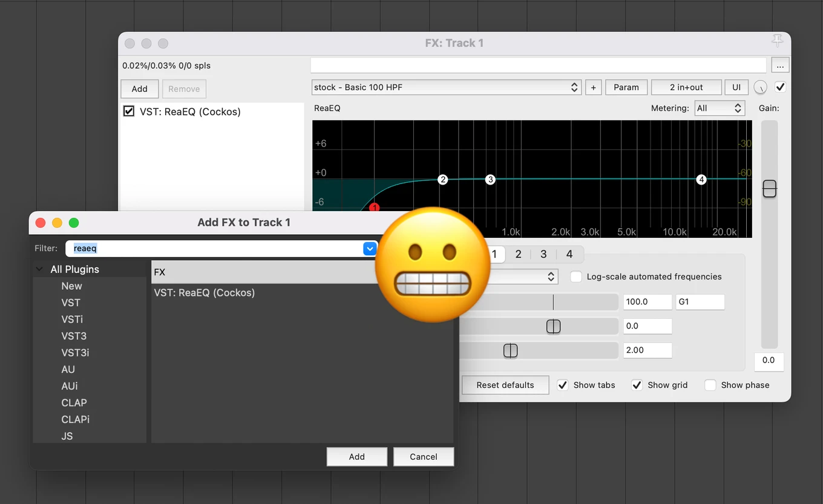Switch to band tab 1
Viewport: 823px width, 504px height.
pyautogui.click(x=494, y=254)
